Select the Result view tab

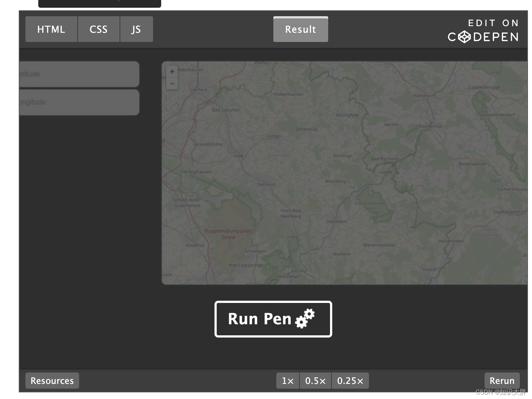click(301, 29)
